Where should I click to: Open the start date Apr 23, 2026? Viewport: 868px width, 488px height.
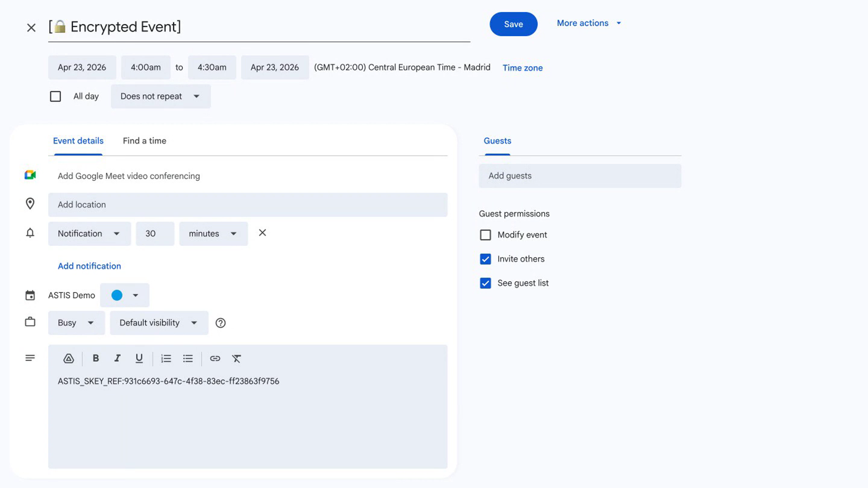[x=82, y=67]
